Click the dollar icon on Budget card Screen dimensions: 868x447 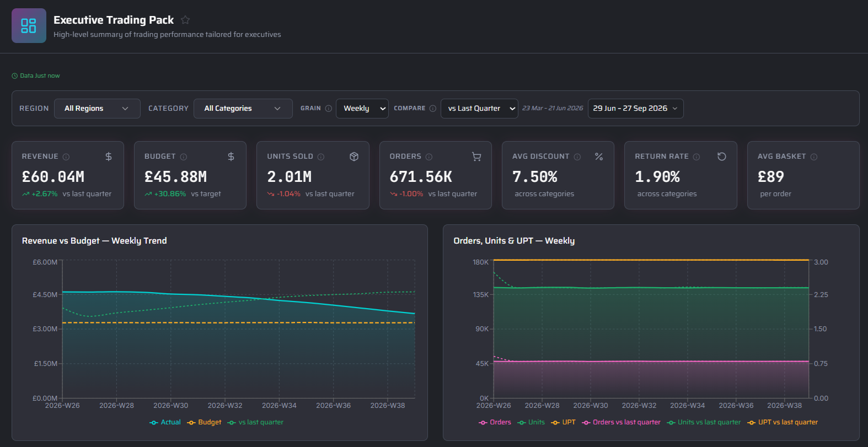coord(231,157)
